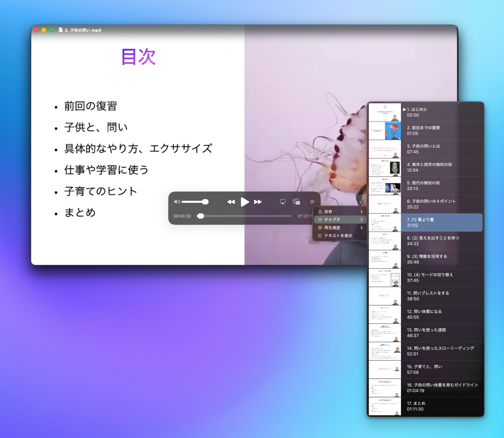The height and width of the screenshot is (438, 504).
Task: Click the document icon in title bar
Action: (61, 30)
